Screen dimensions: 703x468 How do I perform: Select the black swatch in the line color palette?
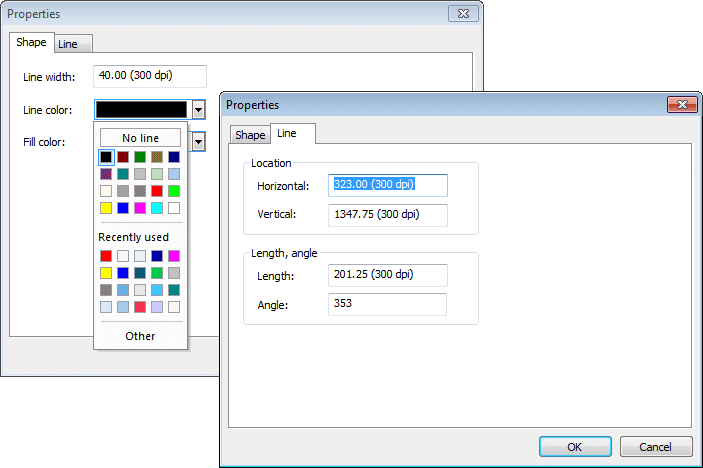pos(106,157)
